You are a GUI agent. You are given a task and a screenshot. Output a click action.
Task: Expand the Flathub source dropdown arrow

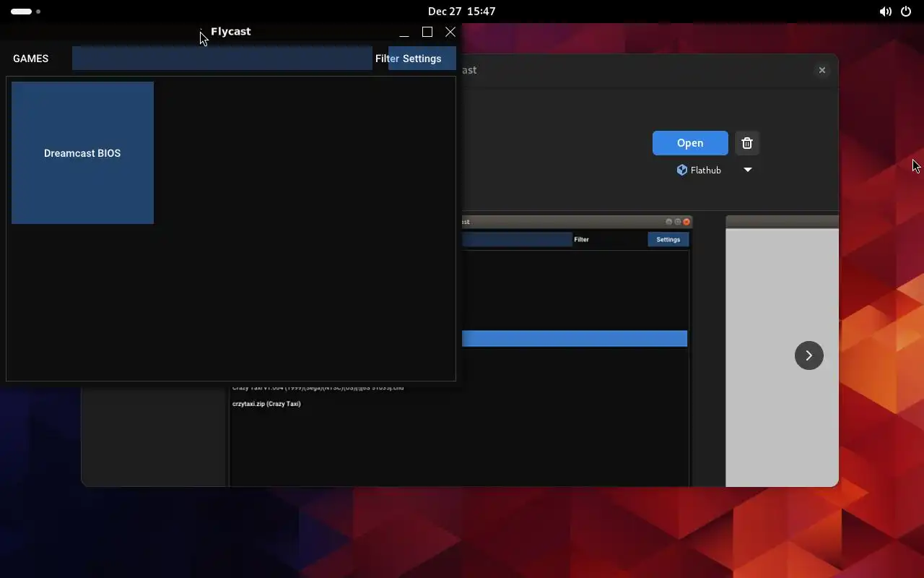point(748,170)
